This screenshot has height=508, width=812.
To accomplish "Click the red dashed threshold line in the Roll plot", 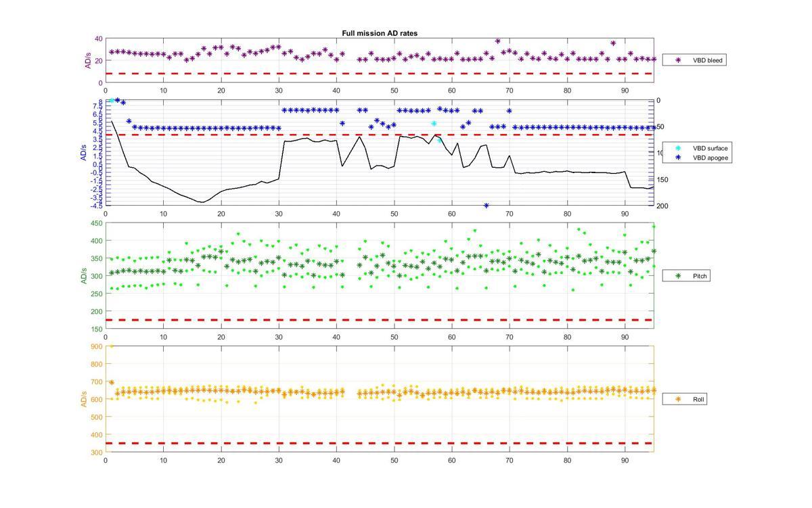I will click(379, 443).
